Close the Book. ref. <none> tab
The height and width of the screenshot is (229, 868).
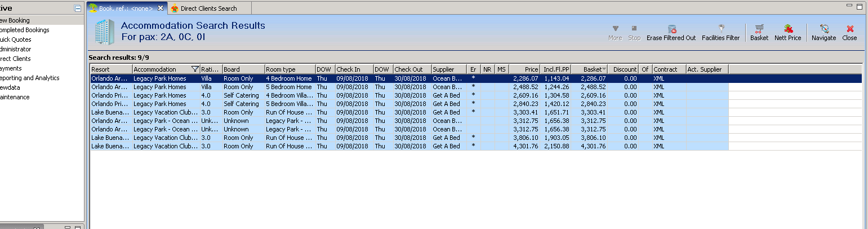[161, 8]
